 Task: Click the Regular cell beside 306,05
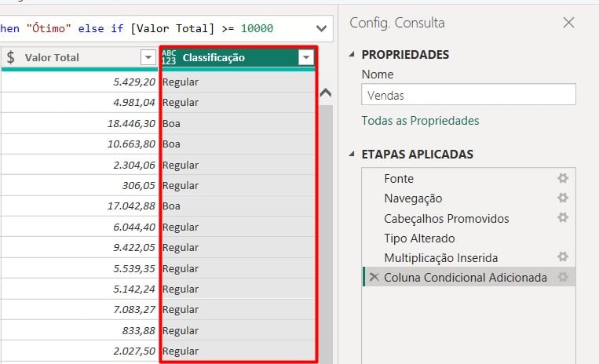238,185
